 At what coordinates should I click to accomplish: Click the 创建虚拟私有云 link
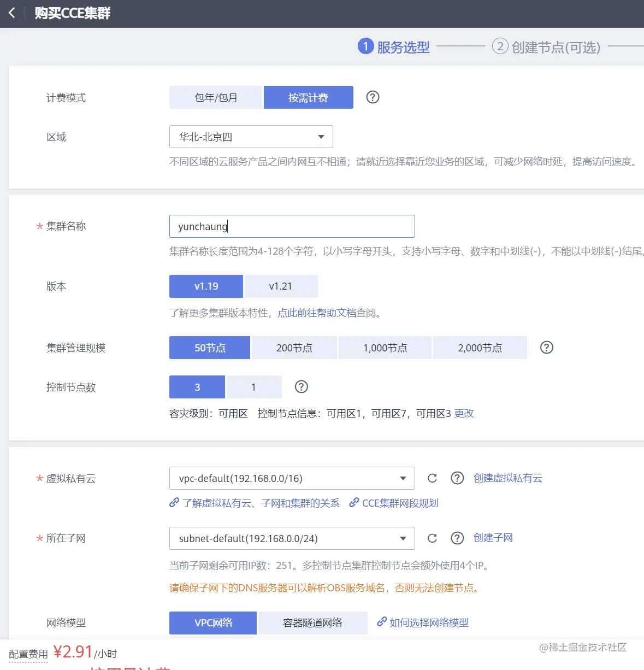(508, 478)
